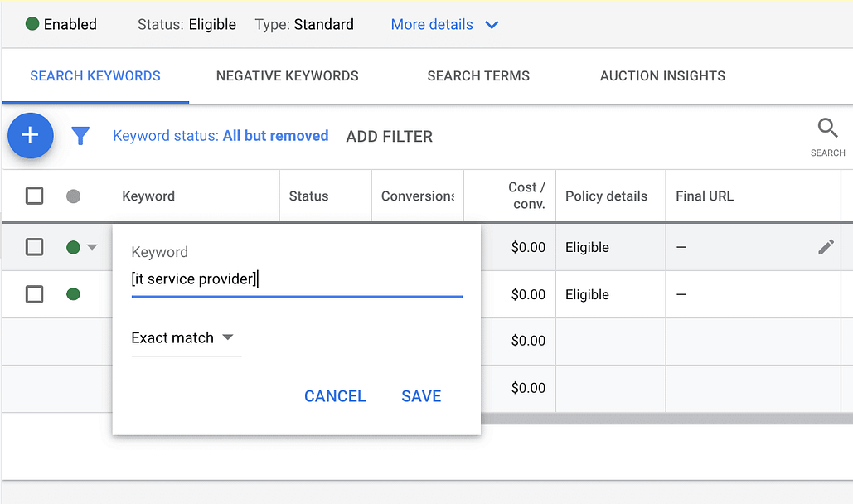Click the green status dot on second keyword row
The width and height of the screenshot is (853, 504).
tap(73, 293)
